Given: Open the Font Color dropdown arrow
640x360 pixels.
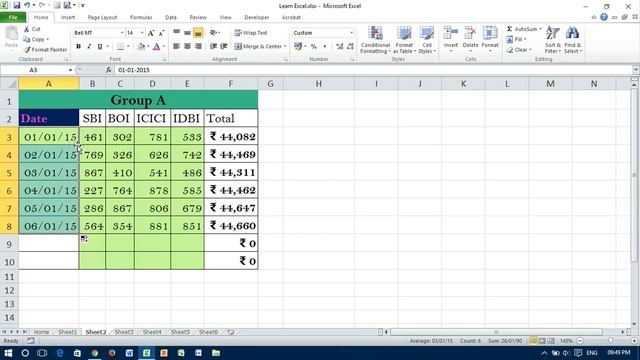Looking at the screenshot, I should click(164, 47).
